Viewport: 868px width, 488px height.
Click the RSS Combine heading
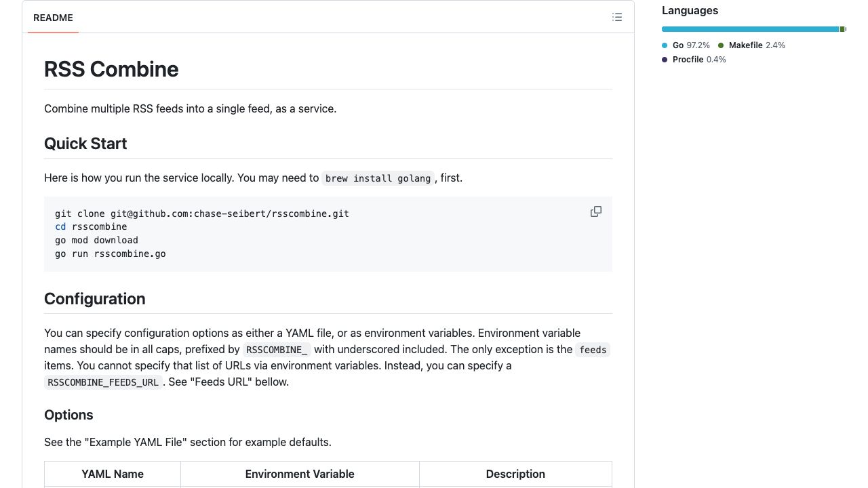click(x=111, y=69)
